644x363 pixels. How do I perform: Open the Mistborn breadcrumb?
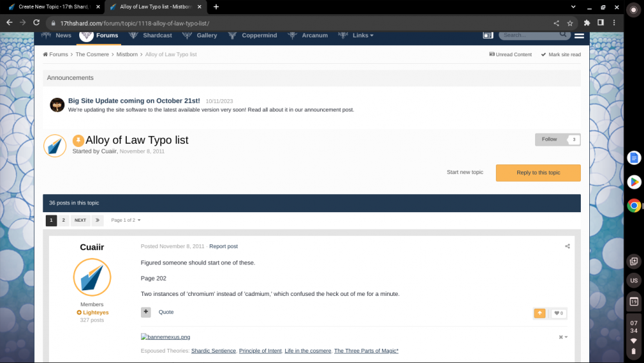[x=127, y=54]
